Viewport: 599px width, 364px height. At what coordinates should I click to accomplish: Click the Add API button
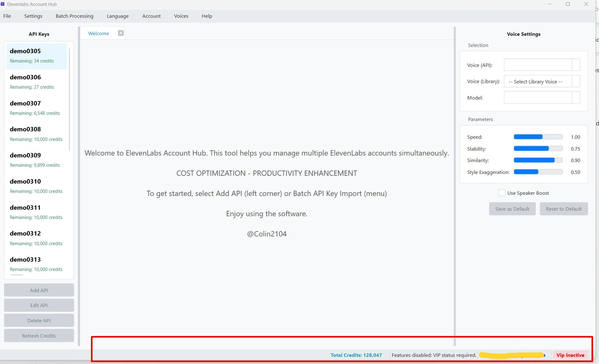click(39, 290)
